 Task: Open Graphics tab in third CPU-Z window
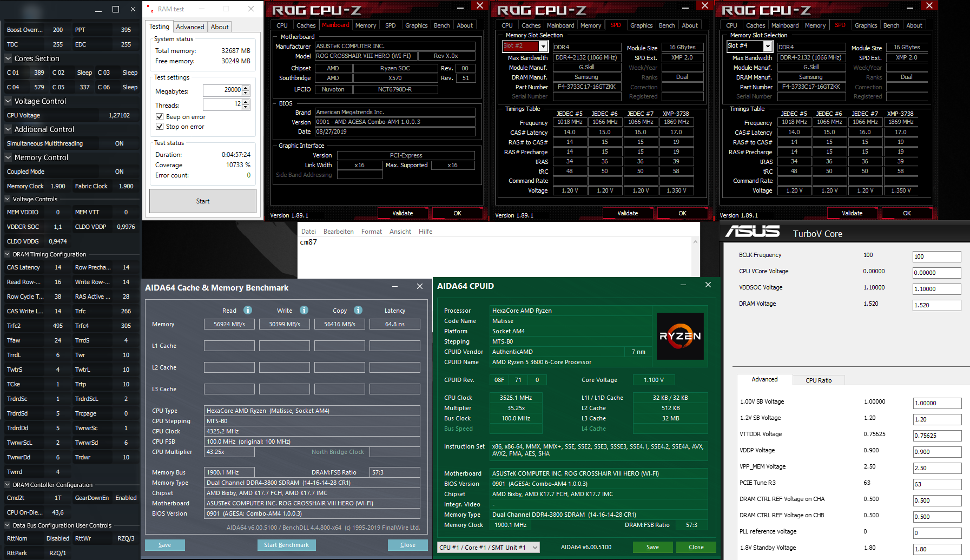pyautogui.click(x=866, y=25)
